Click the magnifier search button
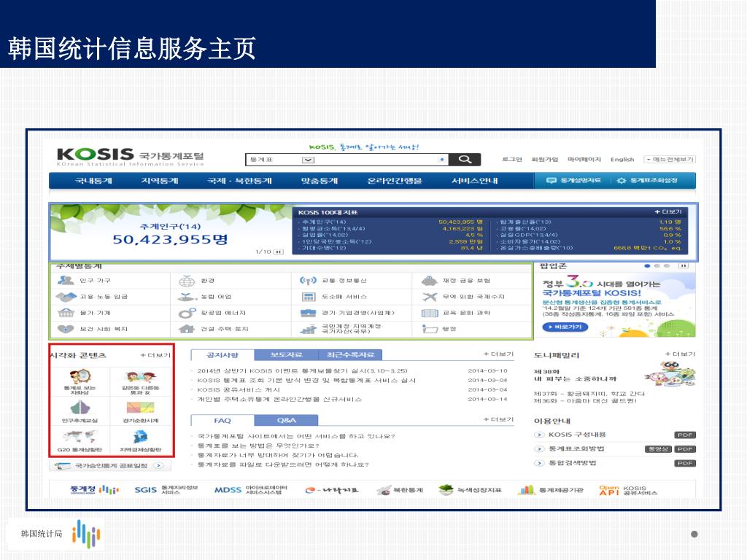 [465, 160]
